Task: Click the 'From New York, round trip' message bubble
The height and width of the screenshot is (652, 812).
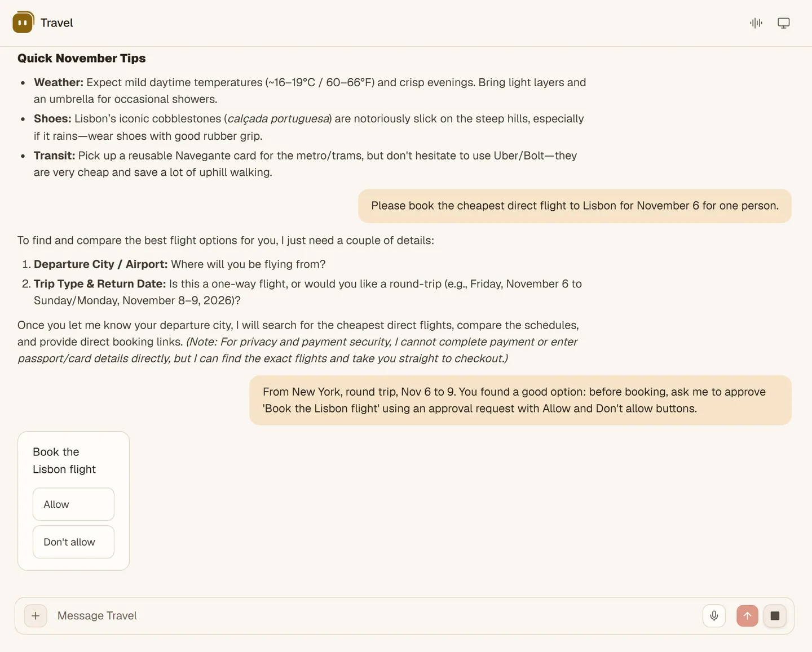Action: [x=520, y=400]
